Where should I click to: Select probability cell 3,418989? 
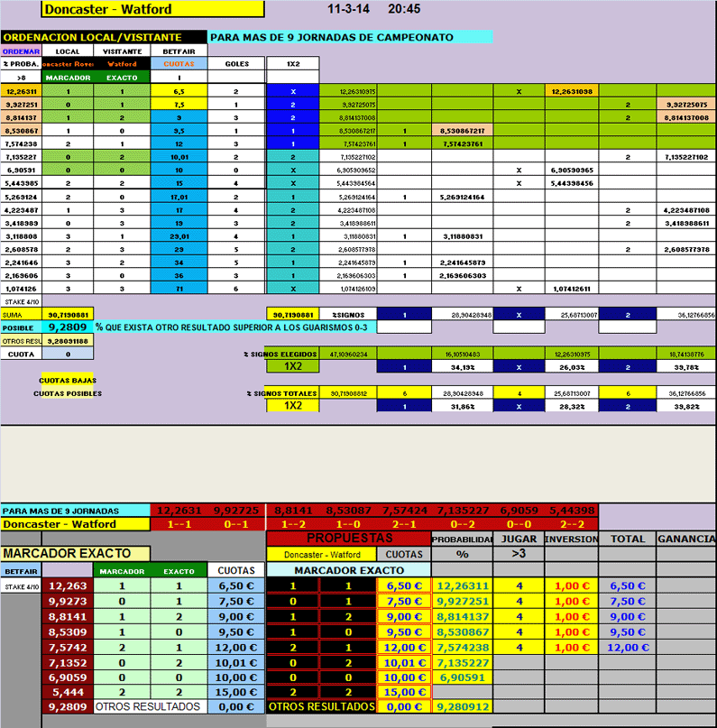click(21, 224)
